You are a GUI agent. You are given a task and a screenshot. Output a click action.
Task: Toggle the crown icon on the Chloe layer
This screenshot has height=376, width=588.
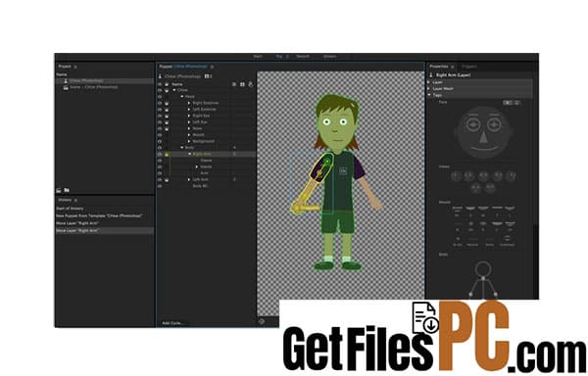(x=167, y=91)
